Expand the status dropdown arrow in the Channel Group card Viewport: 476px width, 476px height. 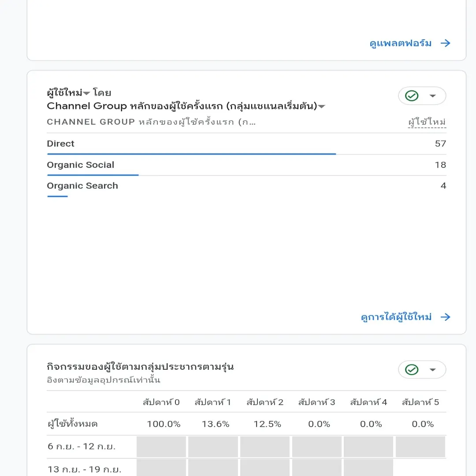[433, 96]
